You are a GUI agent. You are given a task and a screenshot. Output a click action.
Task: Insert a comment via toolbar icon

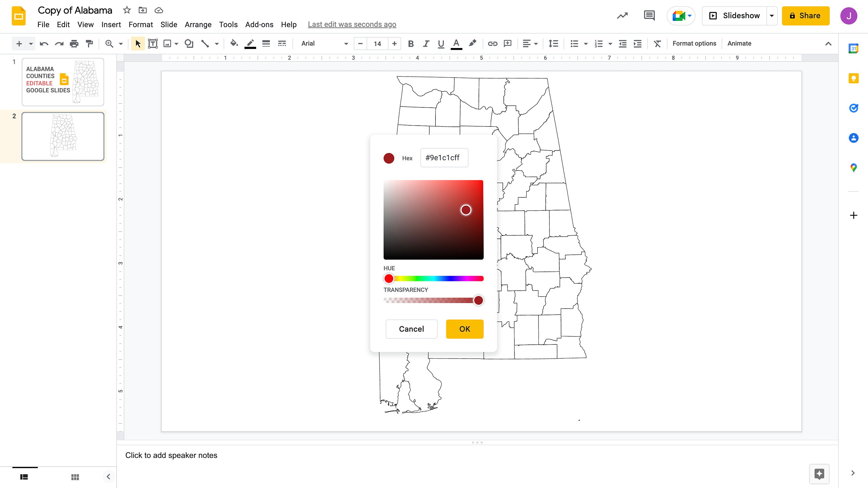click(x=507, y=43)
